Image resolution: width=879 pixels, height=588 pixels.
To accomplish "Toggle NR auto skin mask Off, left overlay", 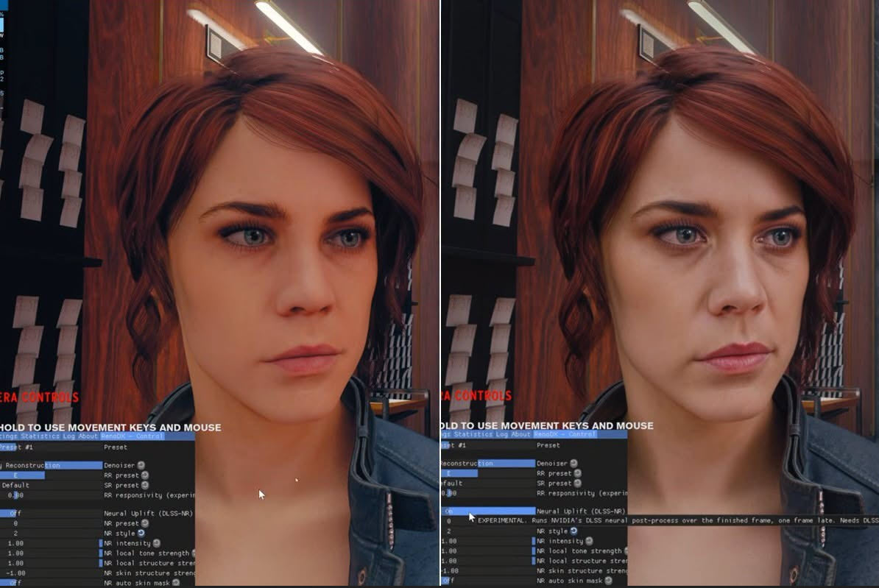I will (x=51, y=583).
